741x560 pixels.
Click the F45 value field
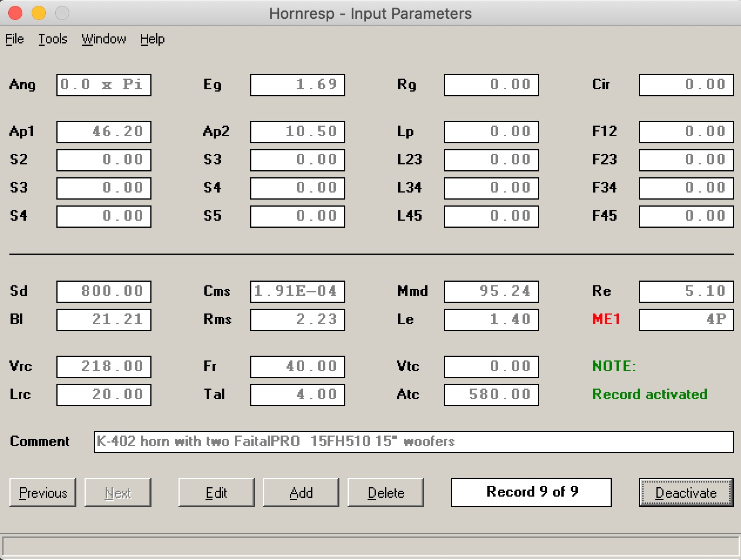point(686,216)
